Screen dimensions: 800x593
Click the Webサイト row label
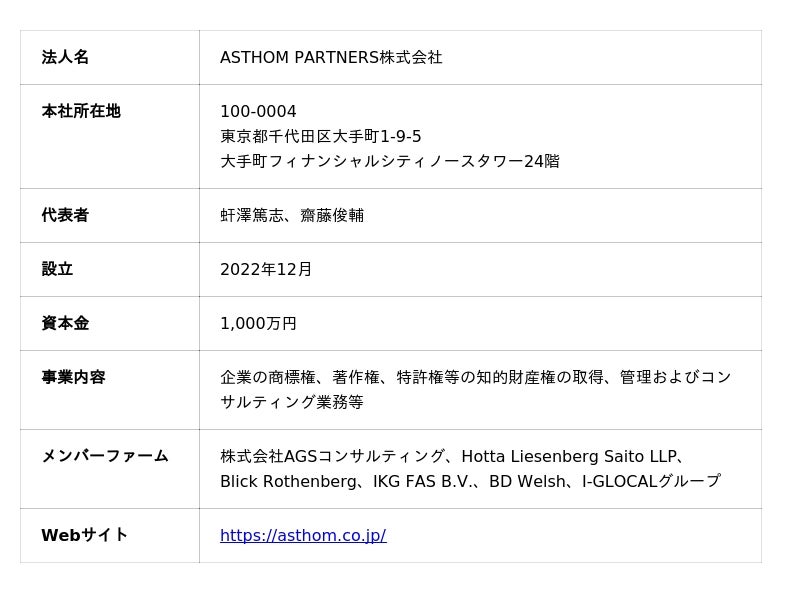pyautogui.click(x=85, y=536)
